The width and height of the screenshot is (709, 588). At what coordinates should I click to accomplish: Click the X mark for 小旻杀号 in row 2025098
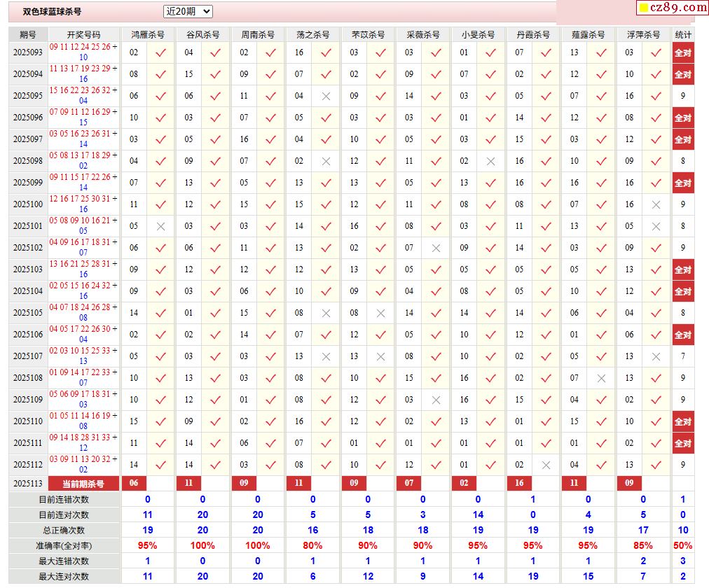click(491, 161)
